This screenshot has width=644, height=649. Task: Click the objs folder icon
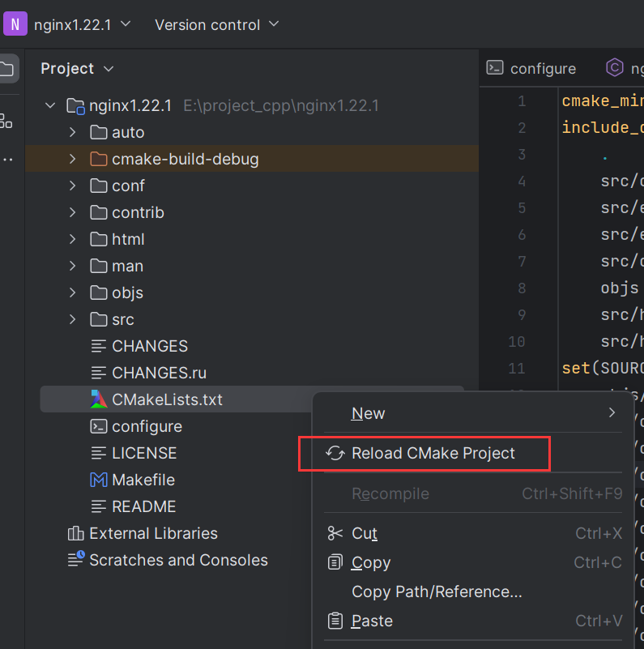99,292
